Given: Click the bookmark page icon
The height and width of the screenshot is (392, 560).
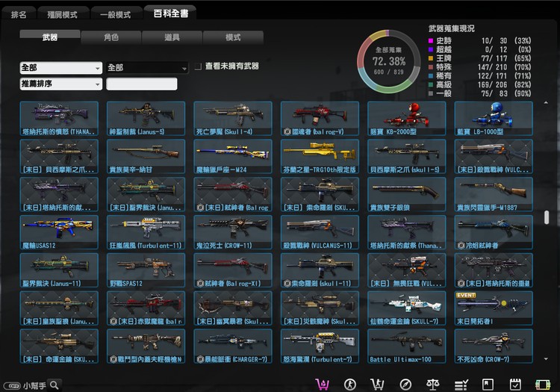Looking at the screenshot, I should coord(488,385).
